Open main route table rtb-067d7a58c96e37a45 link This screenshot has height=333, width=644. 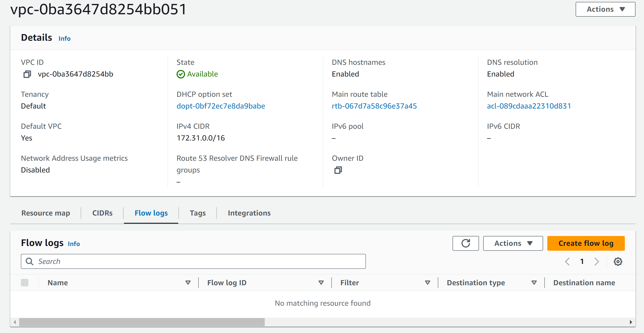(374, 106)
